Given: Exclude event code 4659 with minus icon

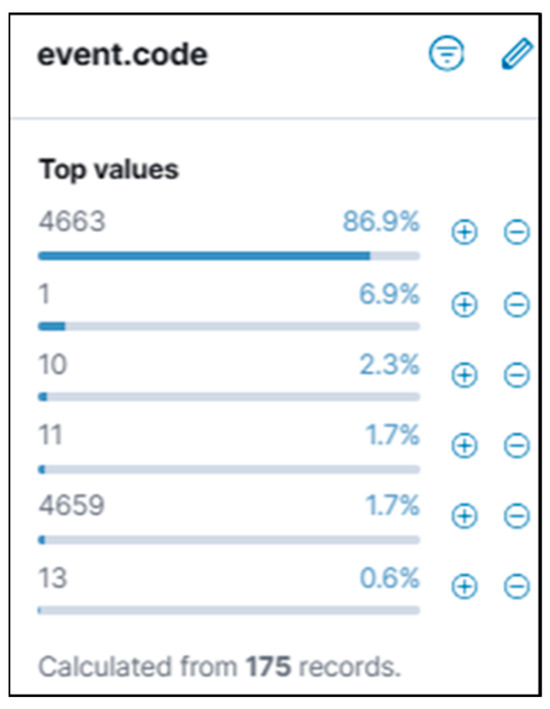Looking at the screenshot, I should pos(517,516).
